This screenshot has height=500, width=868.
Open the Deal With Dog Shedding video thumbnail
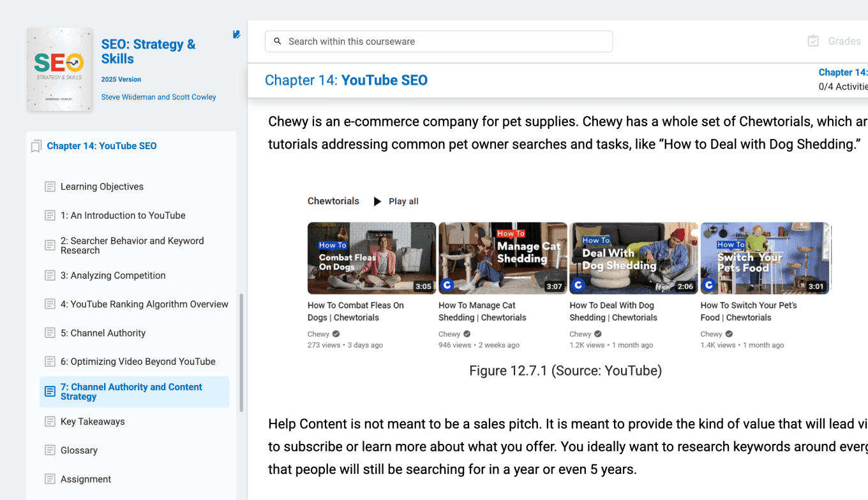click(x=634, y=258)
